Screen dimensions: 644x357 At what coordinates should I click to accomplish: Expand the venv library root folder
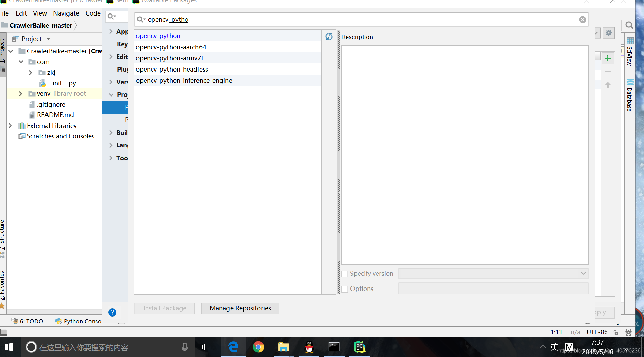point(21,93)
